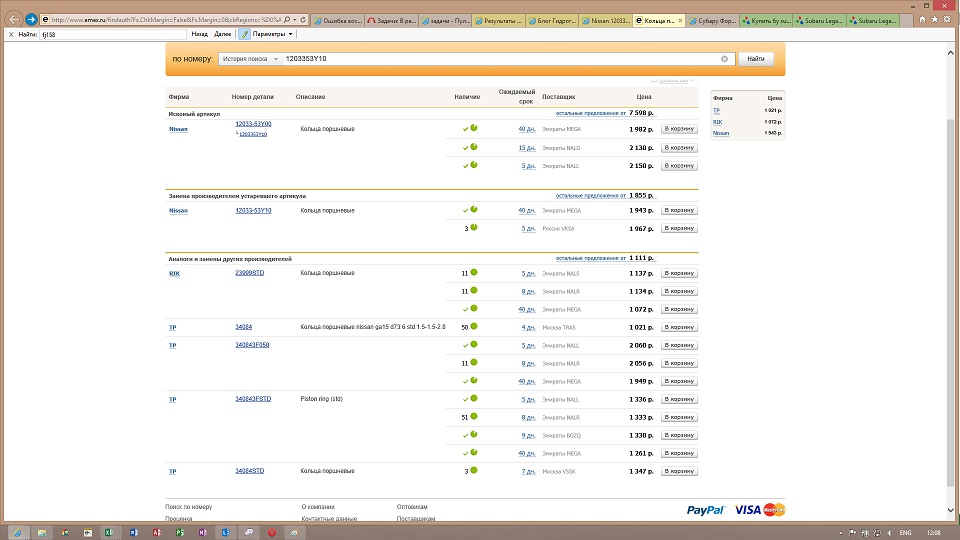960x540 pixels.
Task: Add TP 34084 to cart for 1 021 р.
Action: [x=679, y=327]
